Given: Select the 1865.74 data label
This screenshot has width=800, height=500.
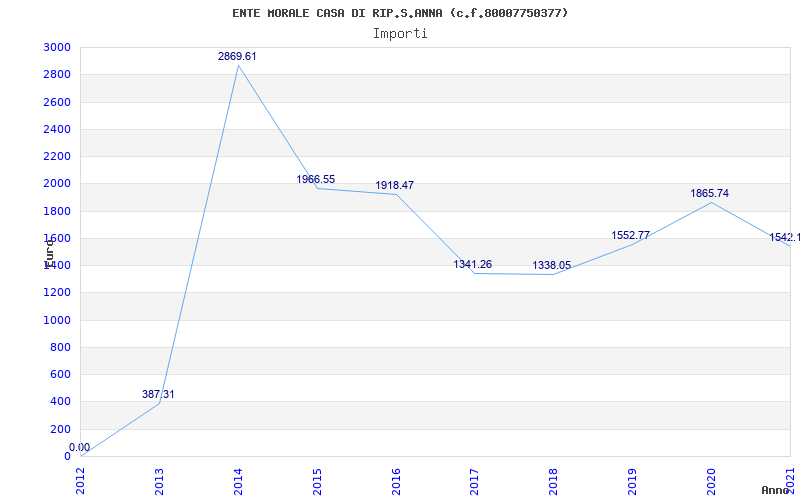Looking at the screenshot, I should click(x=710, y=193).
